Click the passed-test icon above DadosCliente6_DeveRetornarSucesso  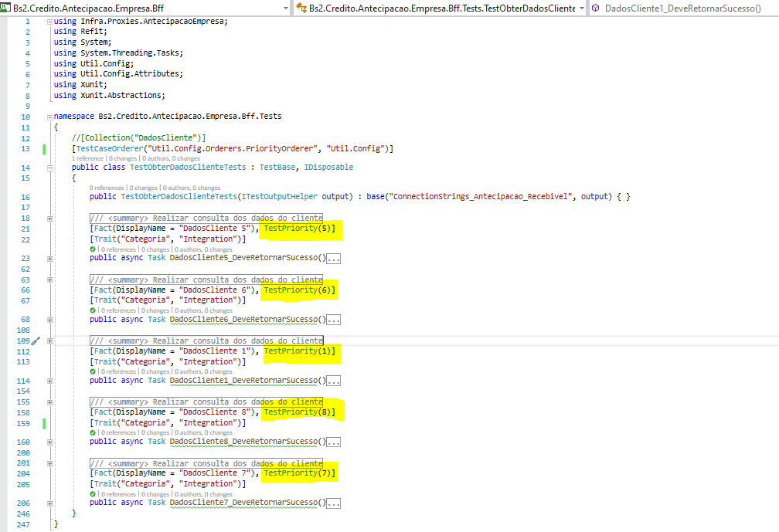tap(93, 310)
